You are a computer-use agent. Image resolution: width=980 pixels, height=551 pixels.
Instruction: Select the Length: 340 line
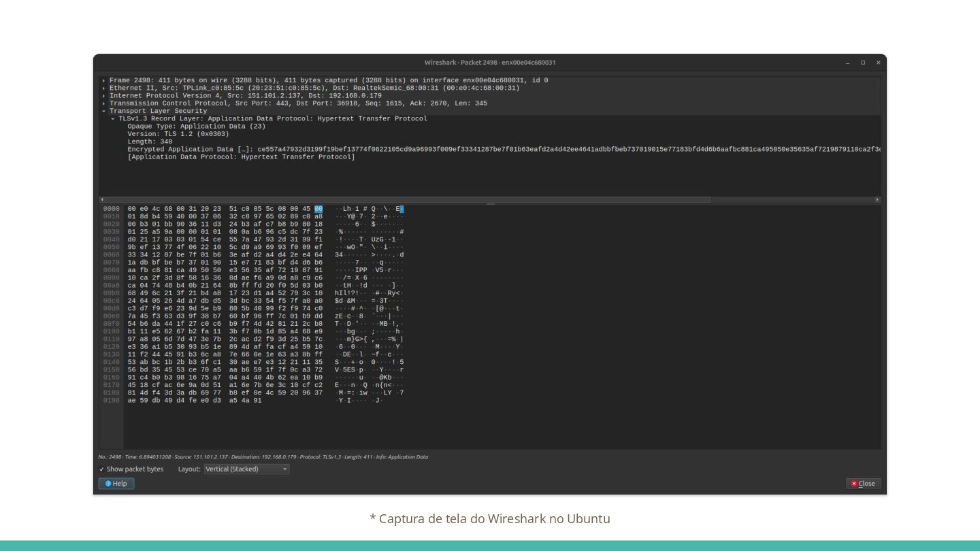coord(150,141)
